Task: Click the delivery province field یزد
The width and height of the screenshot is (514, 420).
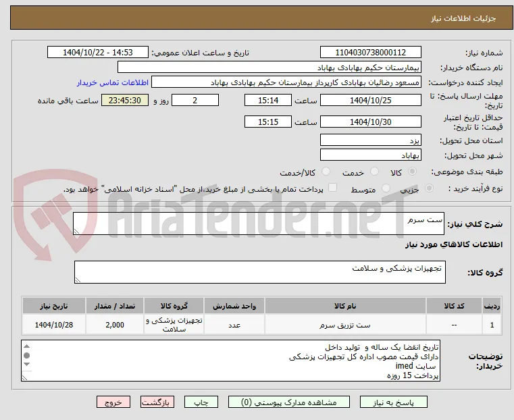Action: click(370, 140)
